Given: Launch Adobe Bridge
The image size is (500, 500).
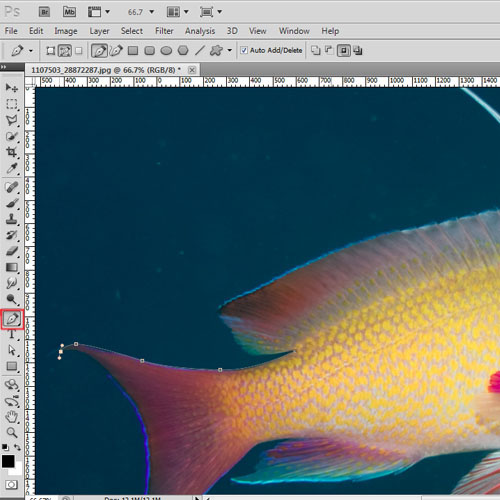Looking at the screenshot, I should 44,12.
